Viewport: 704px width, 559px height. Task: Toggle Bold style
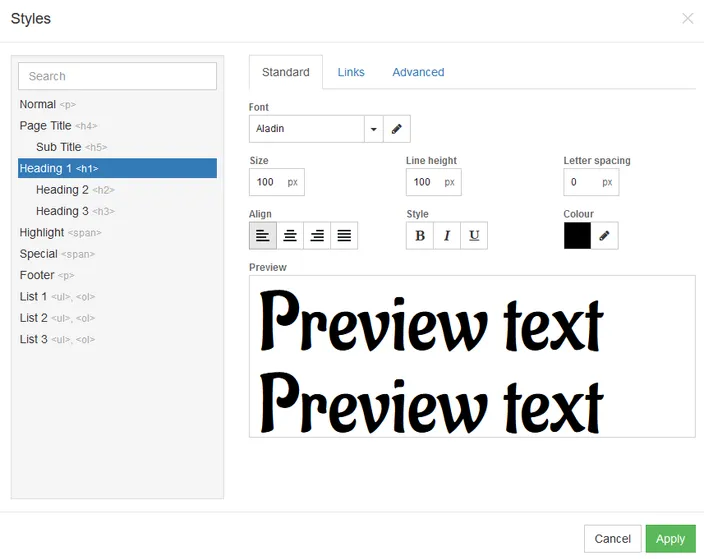(x=420, y=235)
